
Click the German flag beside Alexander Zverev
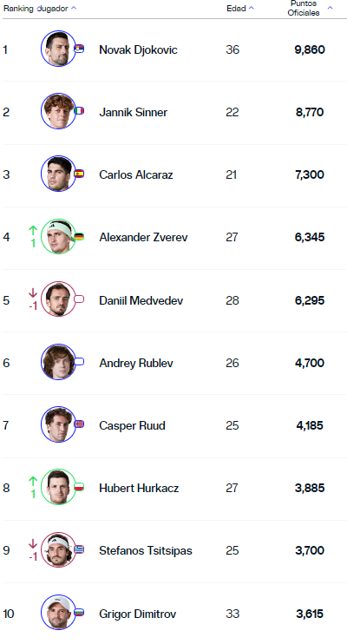79,236
